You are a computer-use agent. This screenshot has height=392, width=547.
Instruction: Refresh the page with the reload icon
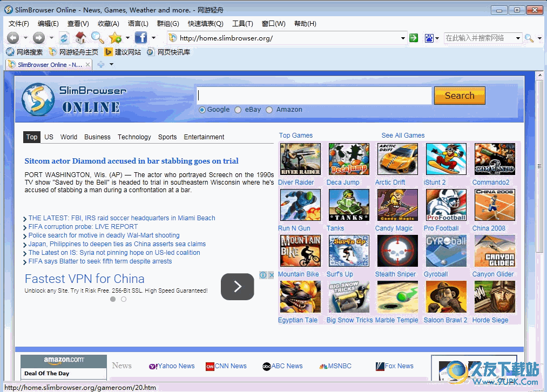click(x=64, y=38)
